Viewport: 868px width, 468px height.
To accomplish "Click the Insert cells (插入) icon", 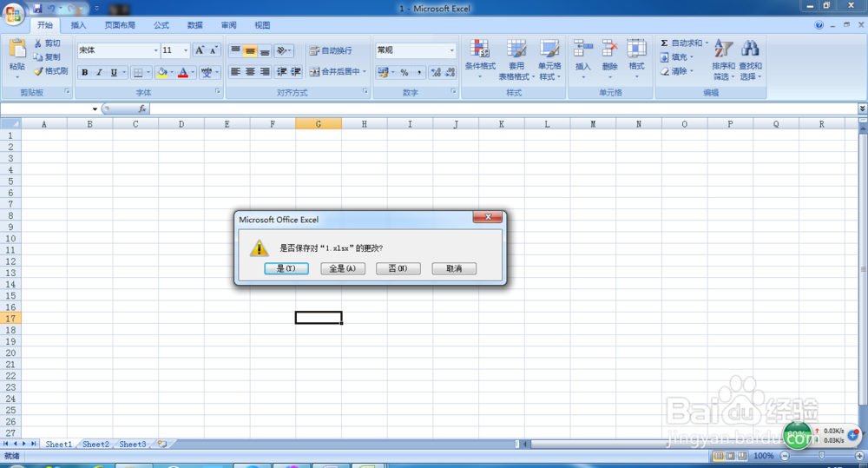I will tap(583, 48).
